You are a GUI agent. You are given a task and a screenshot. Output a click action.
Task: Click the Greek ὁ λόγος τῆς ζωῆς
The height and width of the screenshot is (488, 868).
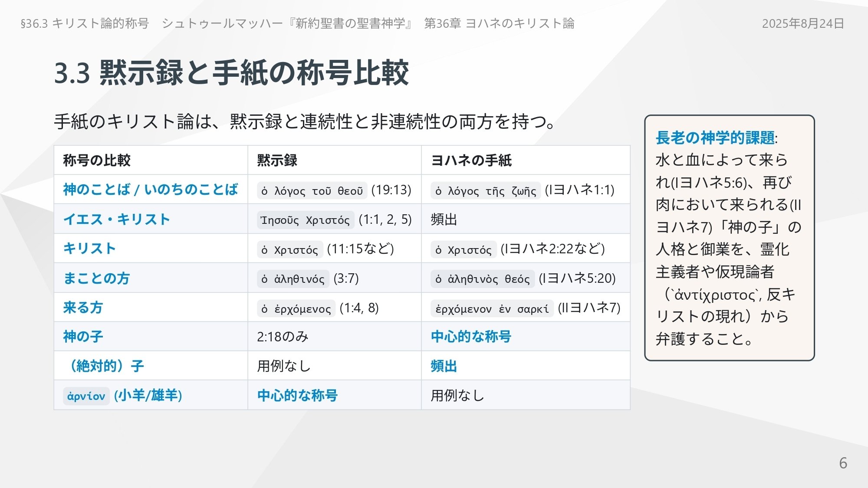coord(486,190)
